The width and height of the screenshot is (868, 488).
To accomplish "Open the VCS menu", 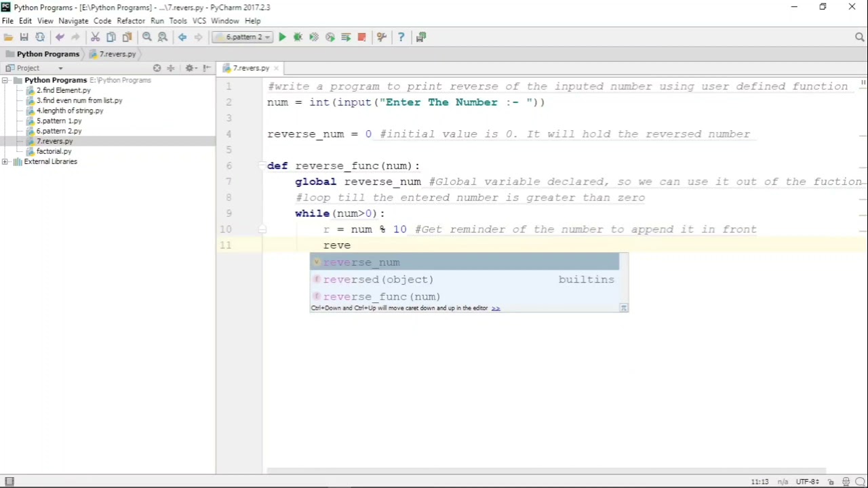I will coord(199,21).
